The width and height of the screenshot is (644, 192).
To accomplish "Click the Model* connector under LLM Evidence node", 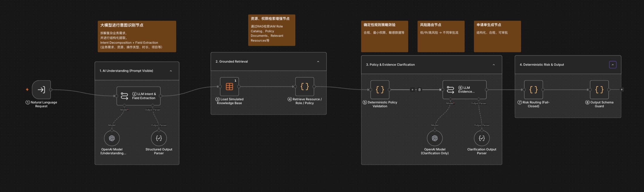I will pyautogui.click(x=450, y=99).
